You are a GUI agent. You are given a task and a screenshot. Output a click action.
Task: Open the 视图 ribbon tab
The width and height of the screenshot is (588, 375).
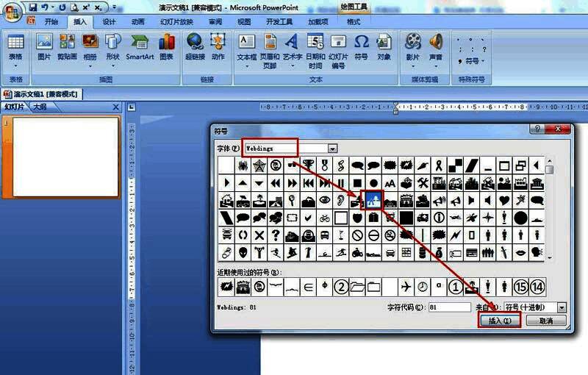243,22
